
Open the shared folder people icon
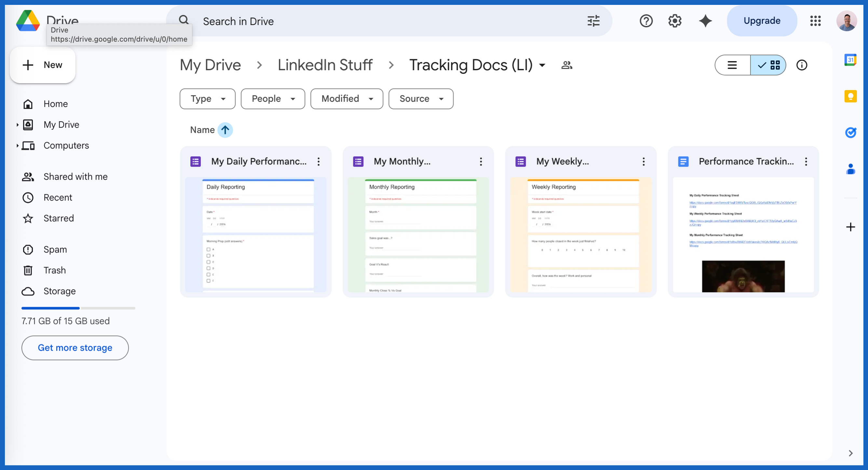point(567,65)
